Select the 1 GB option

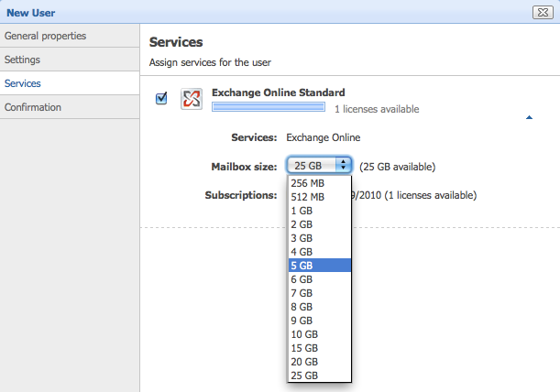(x=320, y=211)
